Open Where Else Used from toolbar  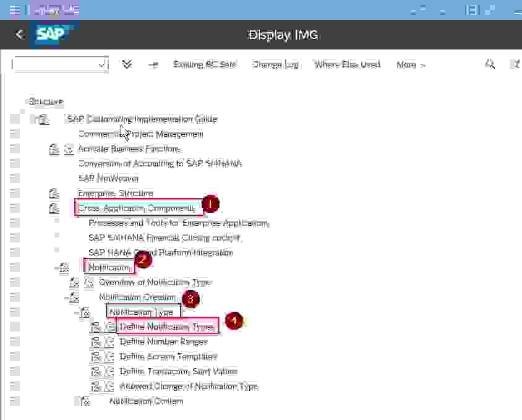pyautogui.click(x=347, y=64)
